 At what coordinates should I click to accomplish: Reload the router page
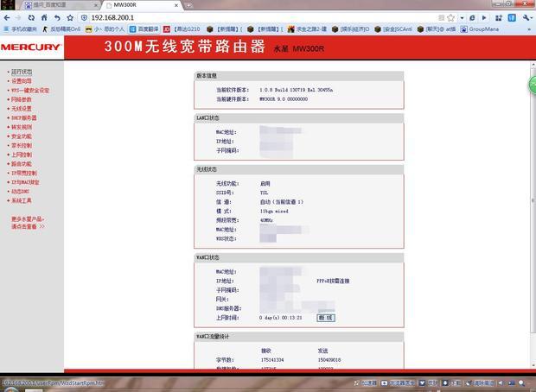31,17
